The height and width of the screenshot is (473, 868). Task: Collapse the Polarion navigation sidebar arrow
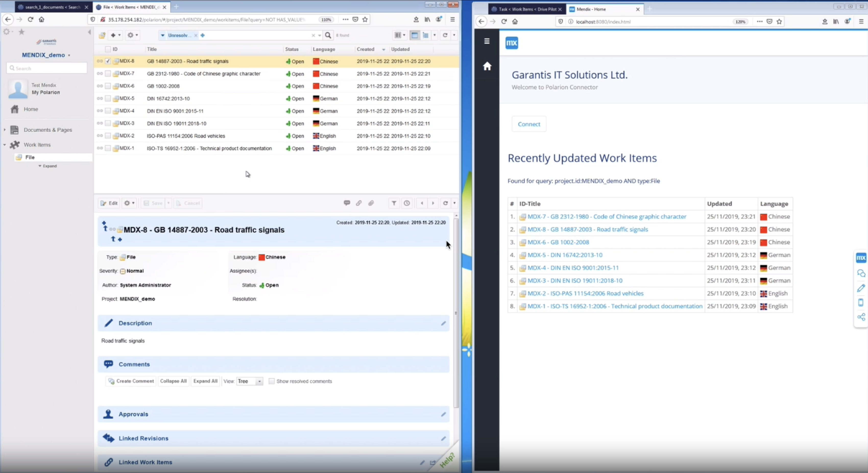pos(89,32)
